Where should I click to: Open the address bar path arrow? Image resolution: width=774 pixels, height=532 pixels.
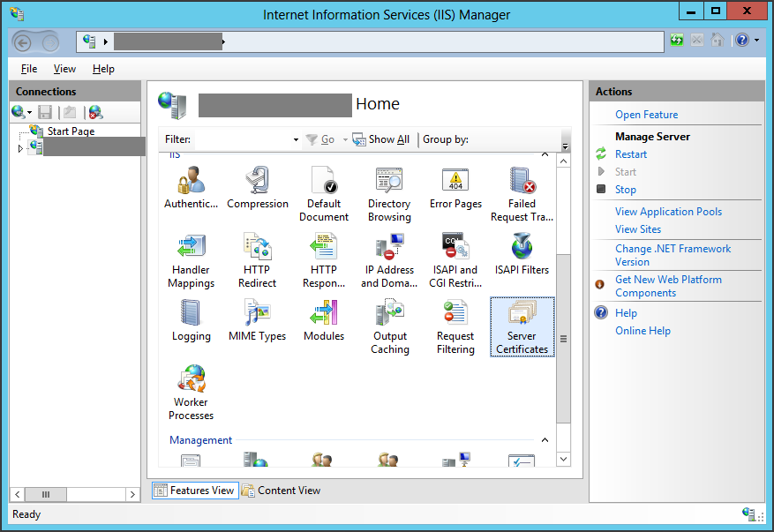tap(105, 42)
